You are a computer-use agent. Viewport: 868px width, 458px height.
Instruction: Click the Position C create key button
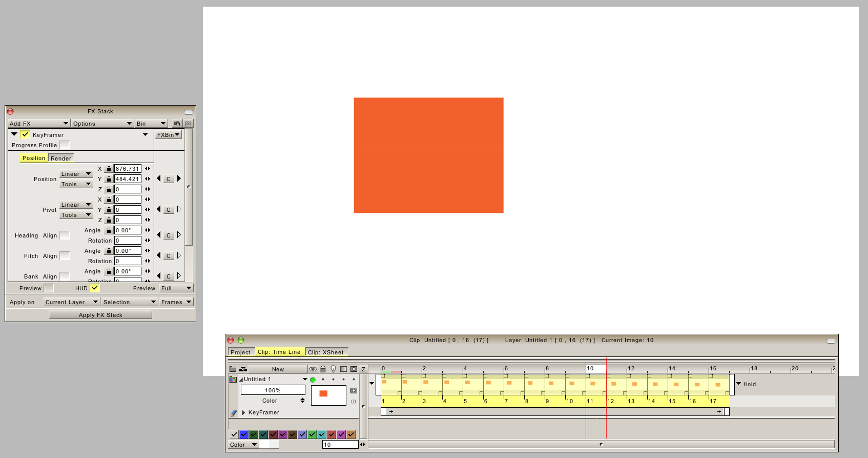(x=169, y=179)
